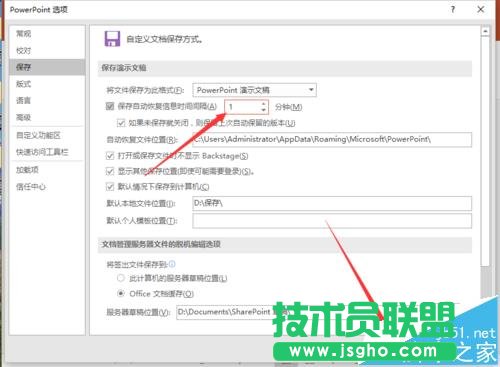Image resolution: width=500 pixels, height=367 pixels.
Task: Toggle save to computer by default checkbox
Action: tap(110, 186)
